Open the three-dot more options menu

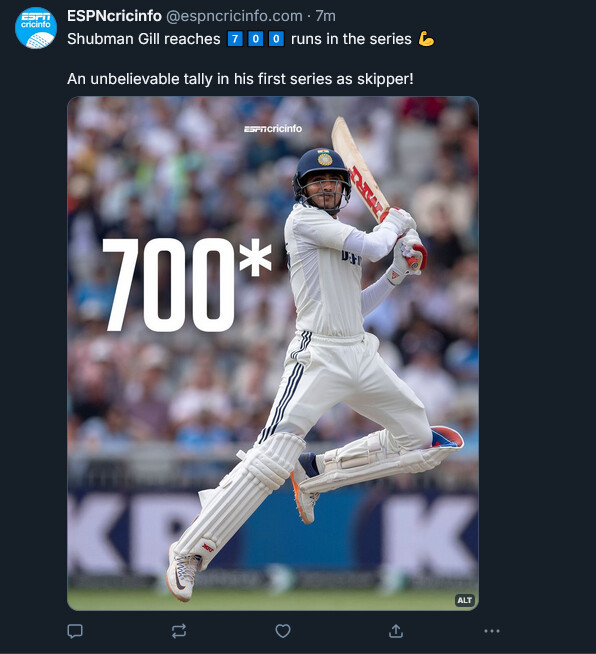[x=492, y=631]
